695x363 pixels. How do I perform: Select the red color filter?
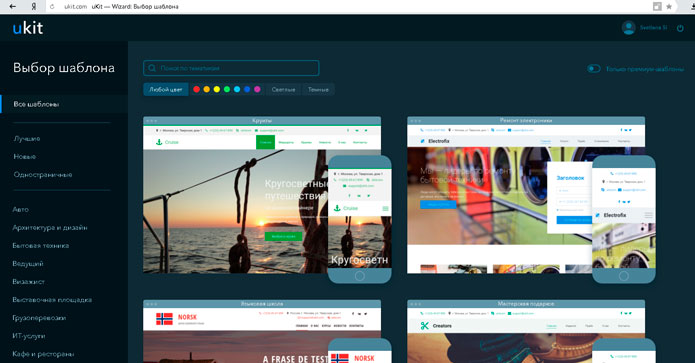pyautogui.click(x=196, y=89)
